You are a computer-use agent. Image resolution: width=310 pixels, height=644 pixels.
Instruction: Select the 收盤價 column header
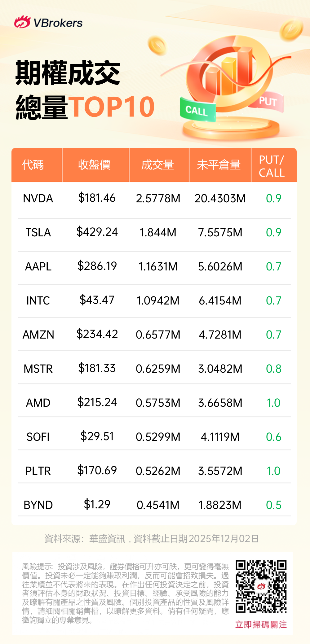(95, 165)
